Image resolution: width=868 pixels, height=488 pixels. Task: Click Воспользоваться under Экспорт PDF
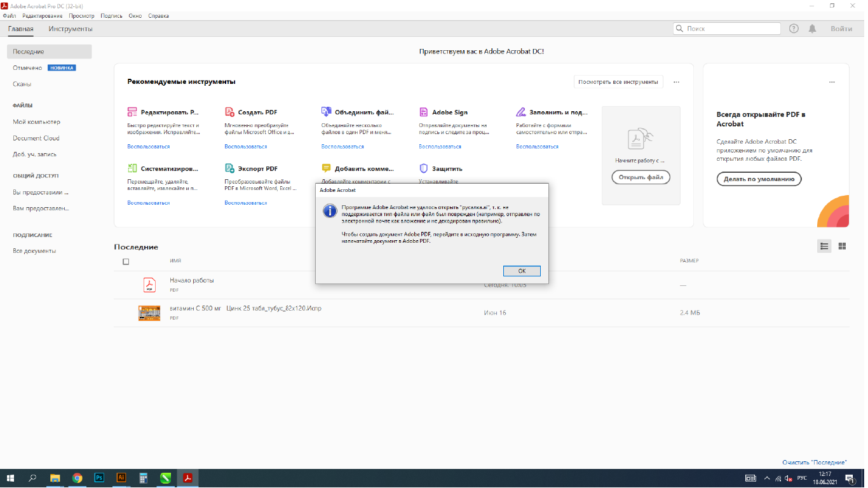pos(246,203)
